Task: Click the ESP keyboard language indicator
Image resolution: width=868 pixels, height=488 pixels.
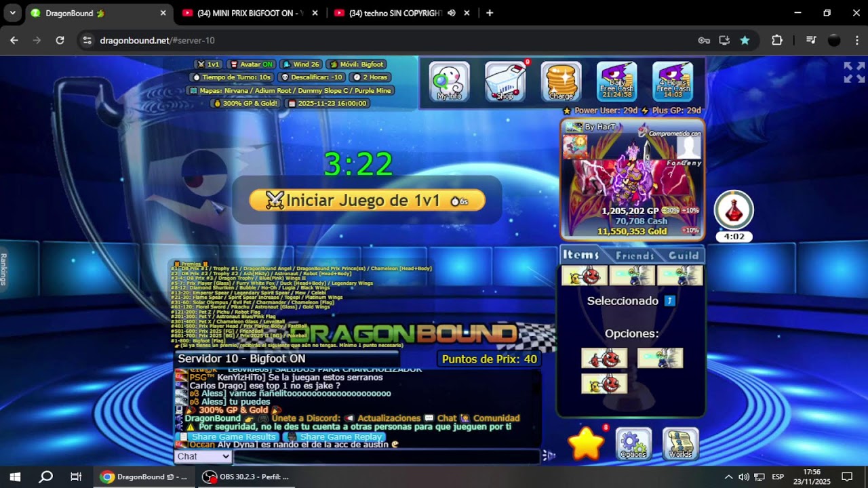Action: click(778, 476)
